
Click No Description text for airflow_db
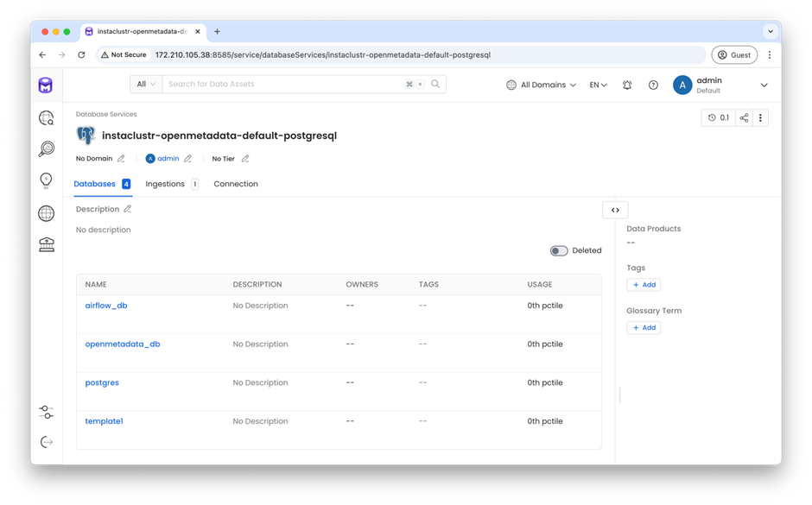tap(260, 306)
